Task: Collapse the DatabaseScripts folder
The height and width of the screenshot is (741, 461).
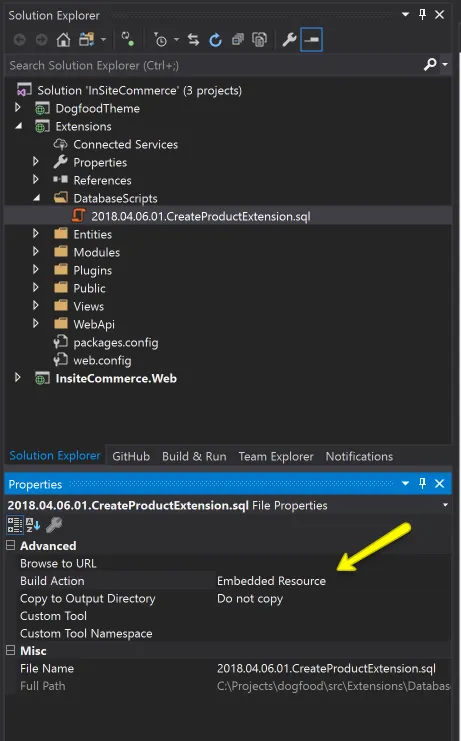Action: [x=36, y=198]
